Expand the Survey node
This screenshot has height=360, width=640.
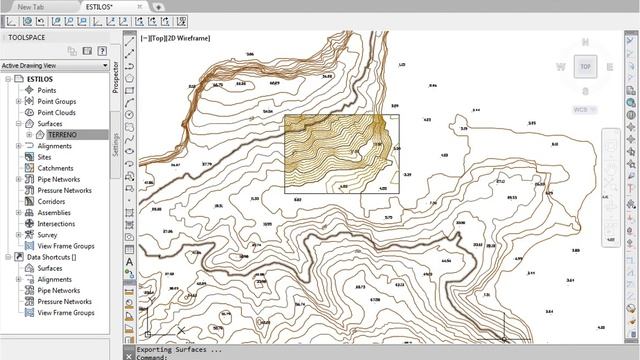[18, 235]
